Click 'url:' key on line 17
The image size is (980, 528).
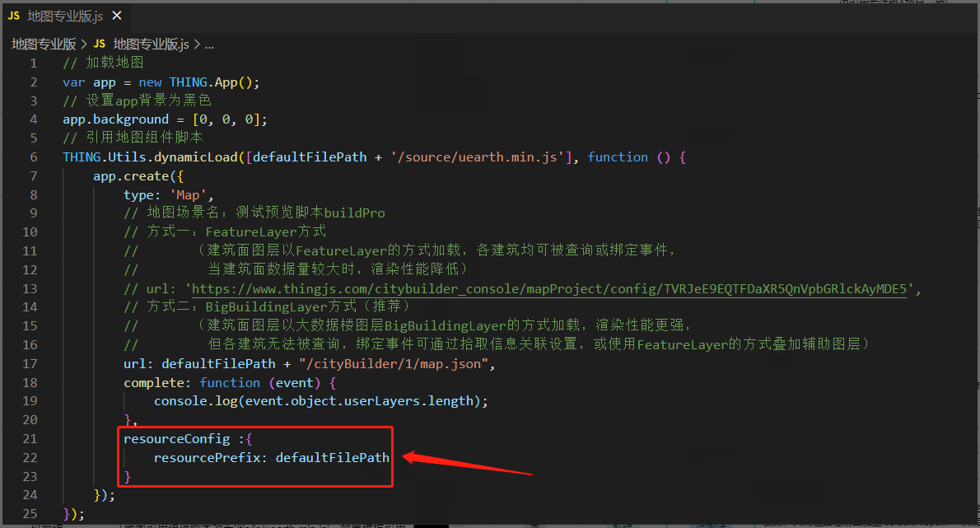pyautogui.click(x=138, y=363)
